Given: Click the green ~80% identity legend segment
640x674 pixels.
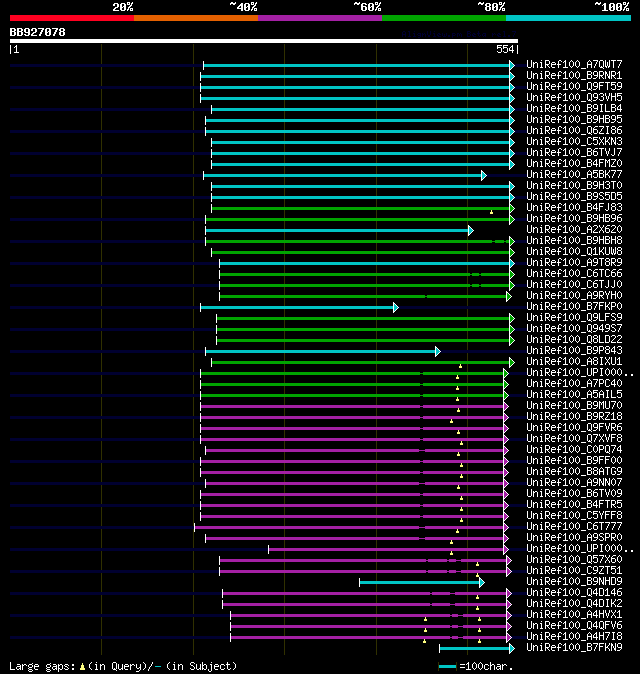Looking at the screenshot, I should (444, 18).
